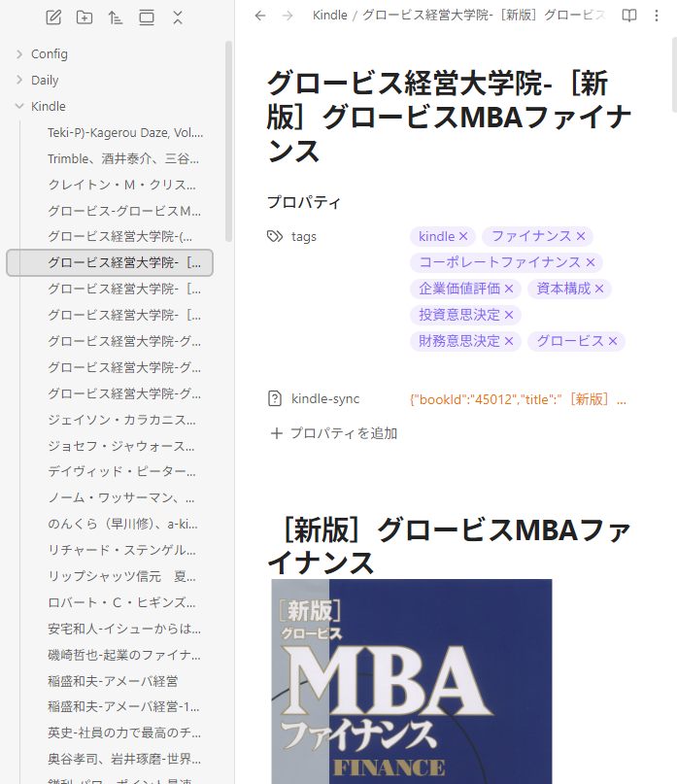The height and width of the screenshot is (784, 677).
Task: Click the auto-reveal current file icon
Action: 147,17
